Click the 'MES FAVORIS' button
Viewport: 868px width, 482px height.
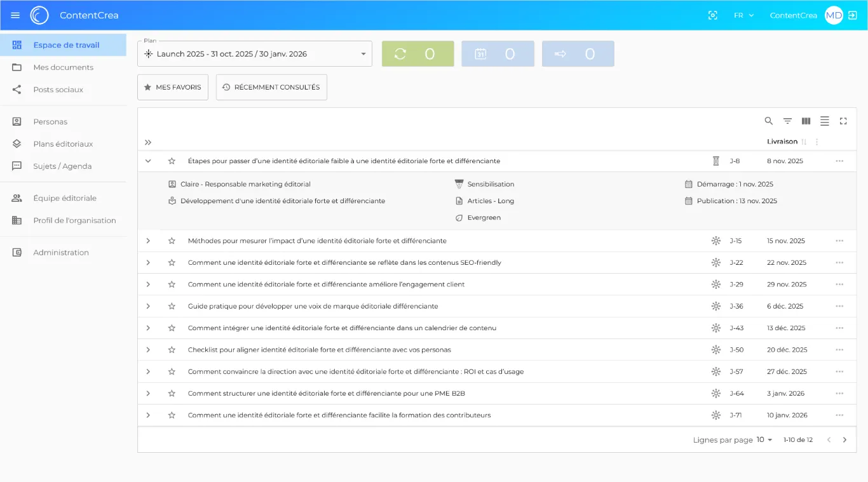173,88
